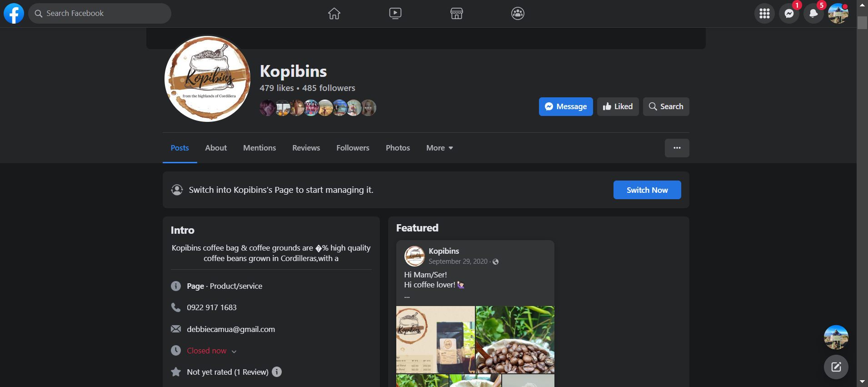
Task: Open the Watch video icon
Action: [x=395, y=14]
